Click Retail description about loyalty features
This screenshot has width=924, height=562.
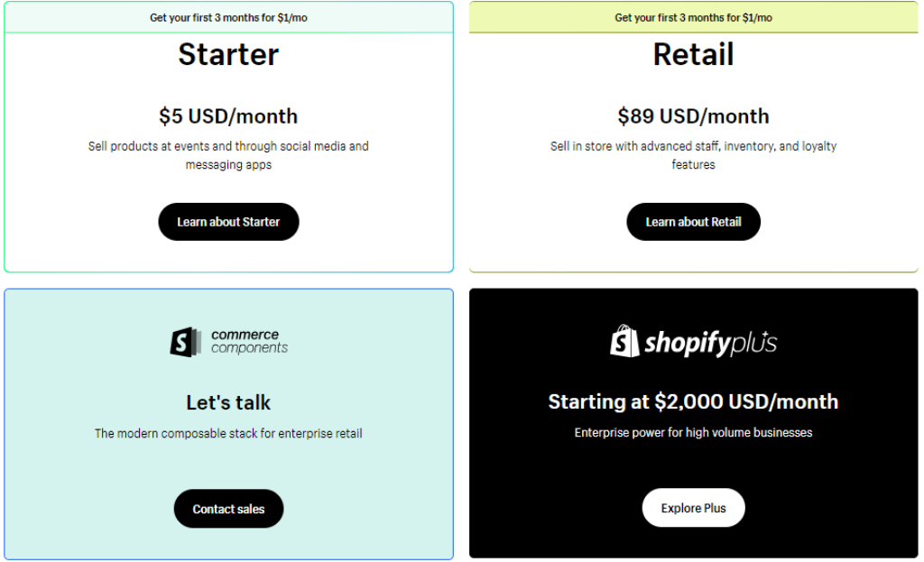pyautogui.click(x=693, y=155)
